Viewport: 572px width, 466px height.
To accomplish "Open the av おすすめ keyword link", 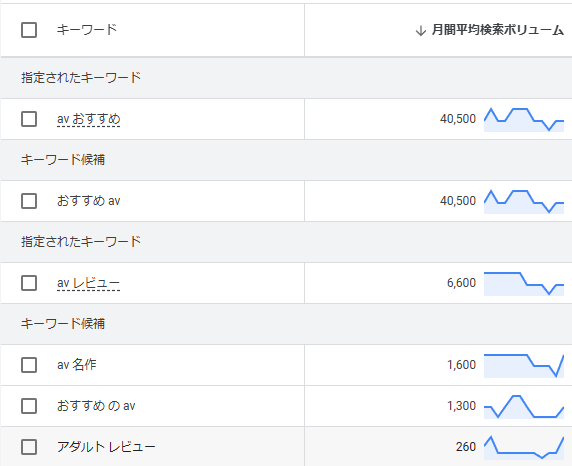I will tap(89, 119).
